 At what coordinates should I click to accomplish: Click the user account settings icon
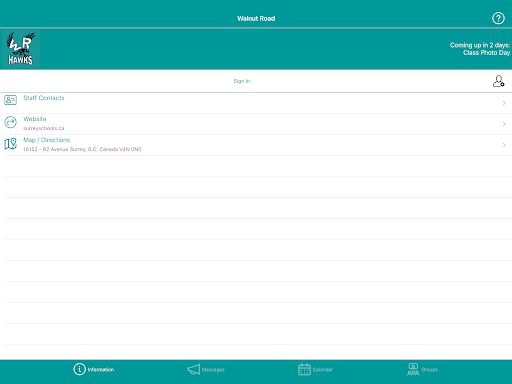coord(499,81)
